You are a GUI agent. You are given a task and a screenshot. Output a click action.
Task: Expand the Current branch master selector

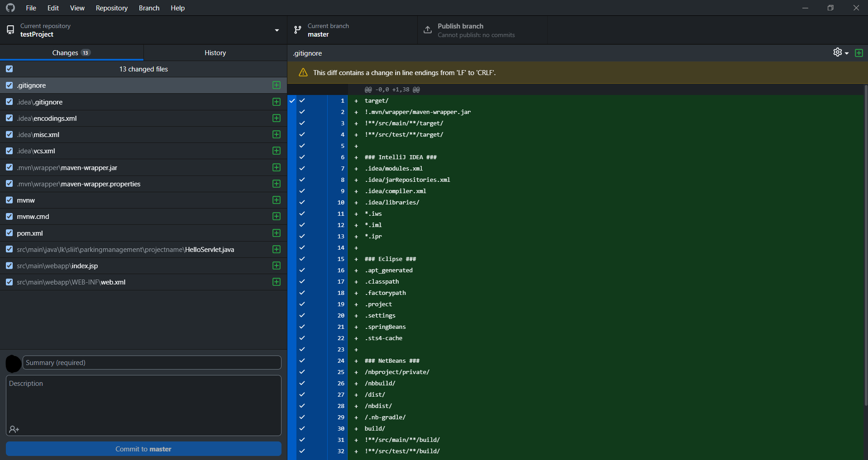[x=352, y=30]
